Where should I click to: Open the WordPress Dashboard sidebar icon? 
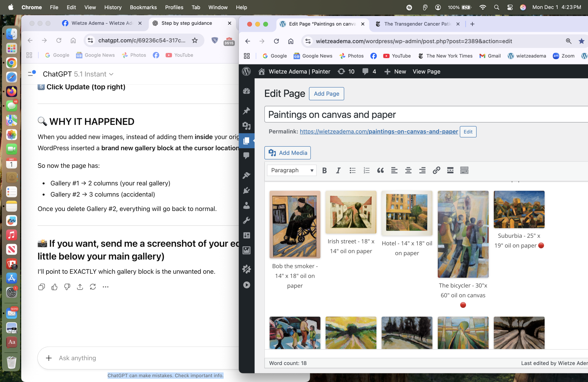pos(246,91)
